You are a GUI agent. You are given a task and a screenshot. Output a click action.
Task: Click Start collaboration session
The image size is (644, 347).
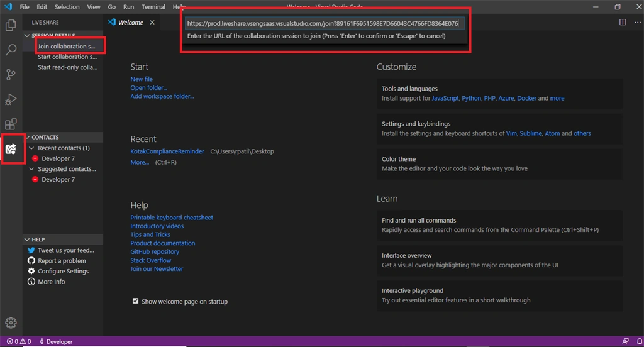pos(67,57)
